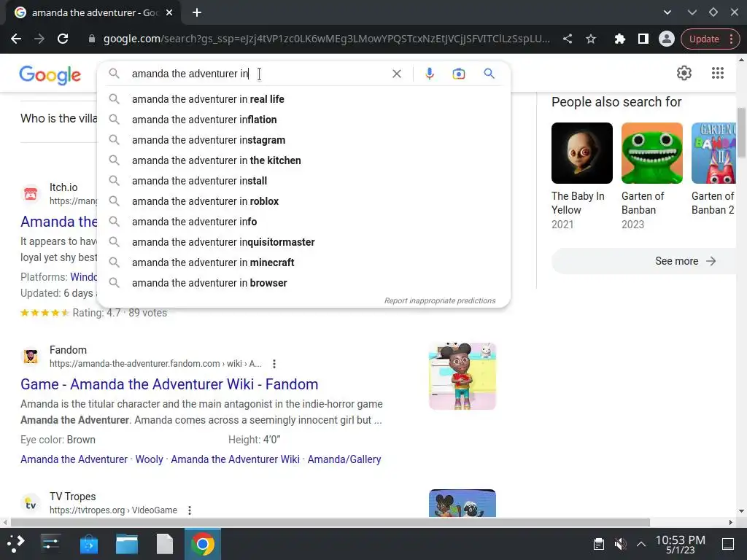Viewport: 747px width, 560px height.
Task: Choose suggestion 'inflation'
Action: click(x=304, y=120)
